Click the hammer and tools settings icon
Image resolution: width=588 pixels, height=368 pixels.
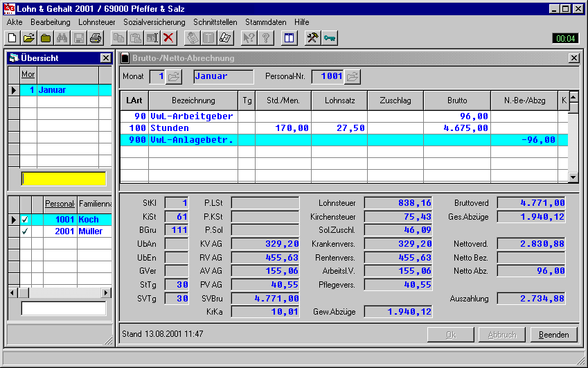pyautogui.click(x=313, y=38)
